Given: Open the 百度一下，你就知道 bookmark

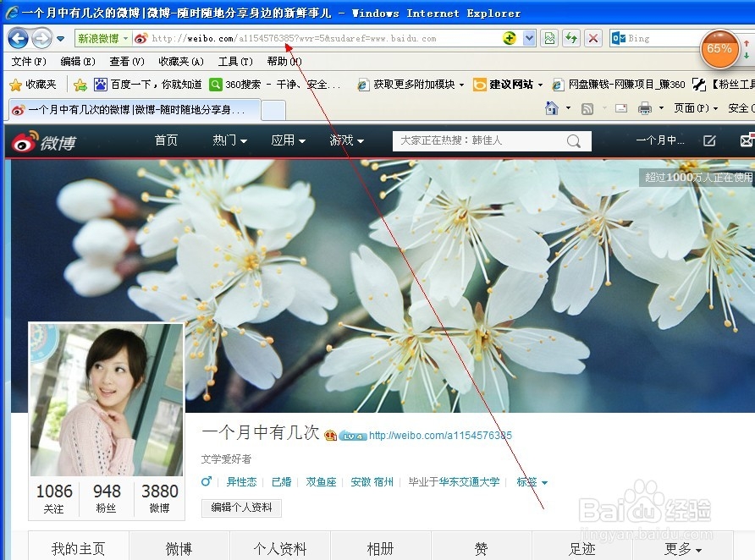Looking at the screenshot, I should tap(148, 85).
